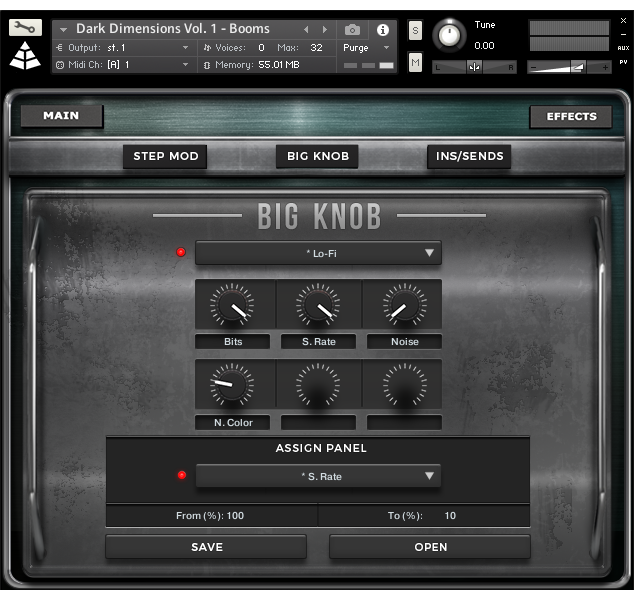Click the OPEN button
Image resolution: width=635 pixels, height=600 pixels.
(x=430, y=547)
